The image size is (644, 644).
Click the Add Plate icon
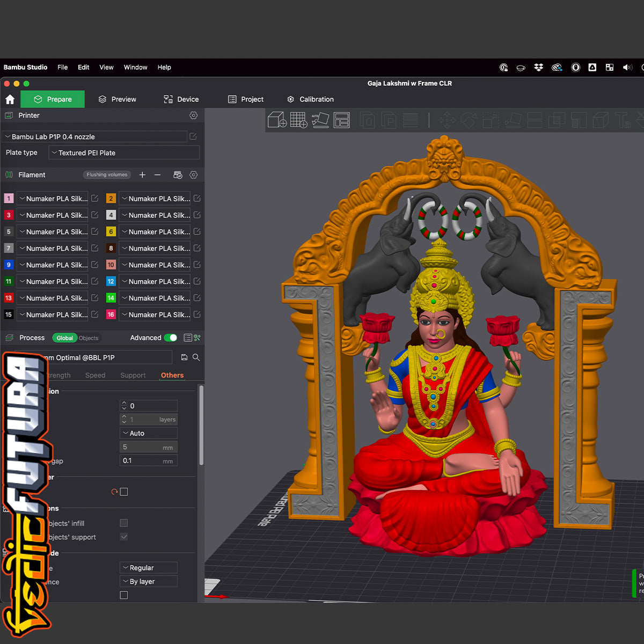point(298,120)
